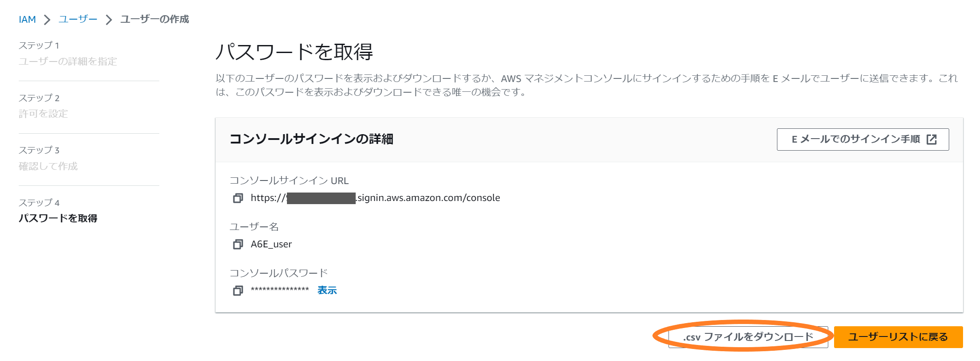This screenshot has height=361, width=980.
Task: Copy the console password
Action: coord(238,291)
